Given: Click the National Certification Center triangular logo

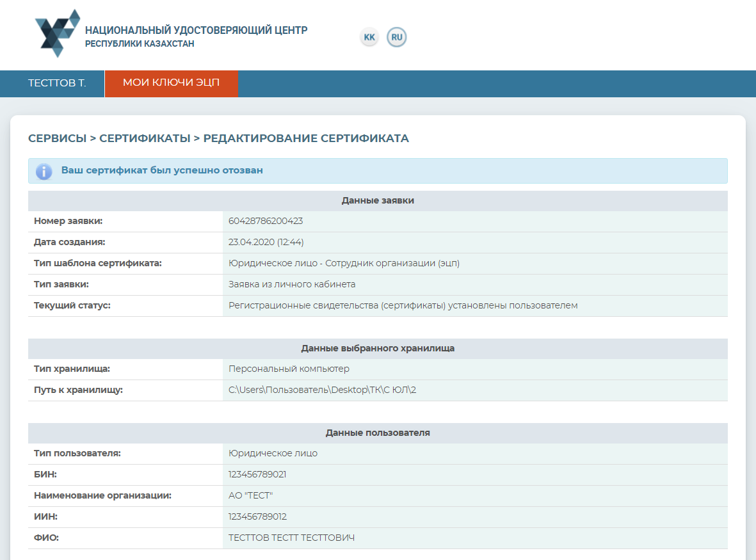Looking at the screenshot, I should (x=58, y=33).
